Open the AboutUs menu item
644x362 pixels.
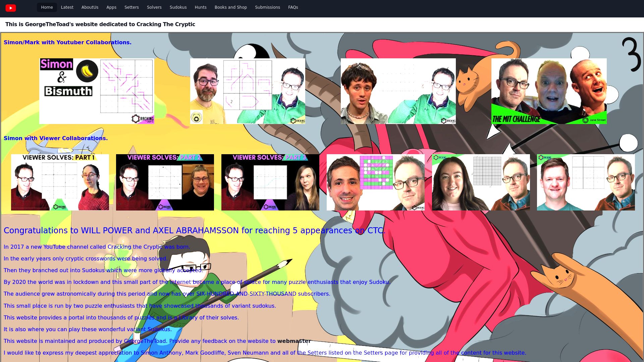point(90,7)
